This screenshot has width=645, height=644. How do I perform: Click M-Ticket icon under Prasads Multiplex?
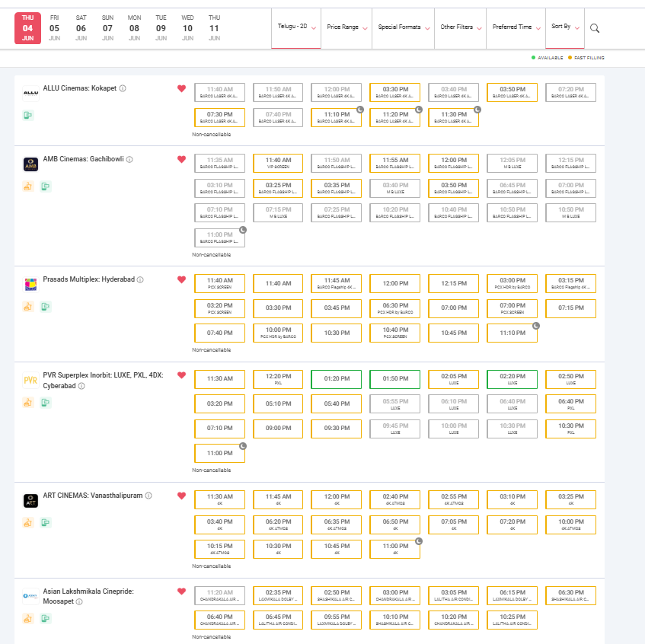pos(46,307)
